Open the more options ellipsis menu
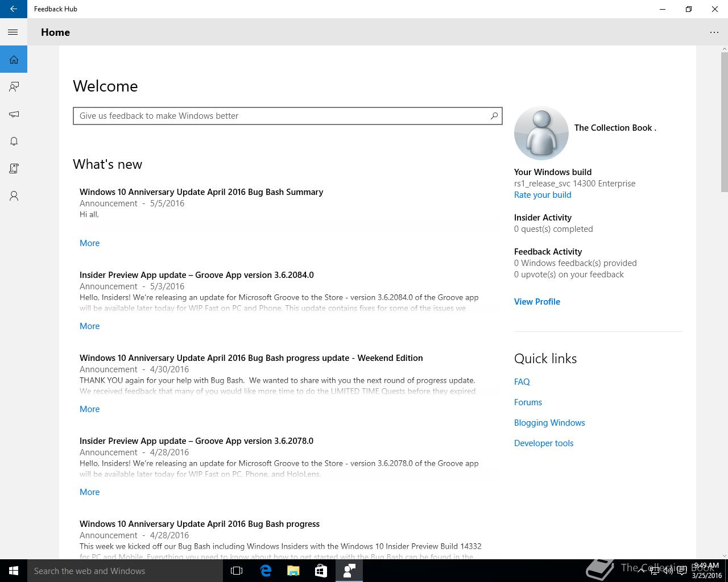This screenshot has width=728, height=582. click(714, 32)
